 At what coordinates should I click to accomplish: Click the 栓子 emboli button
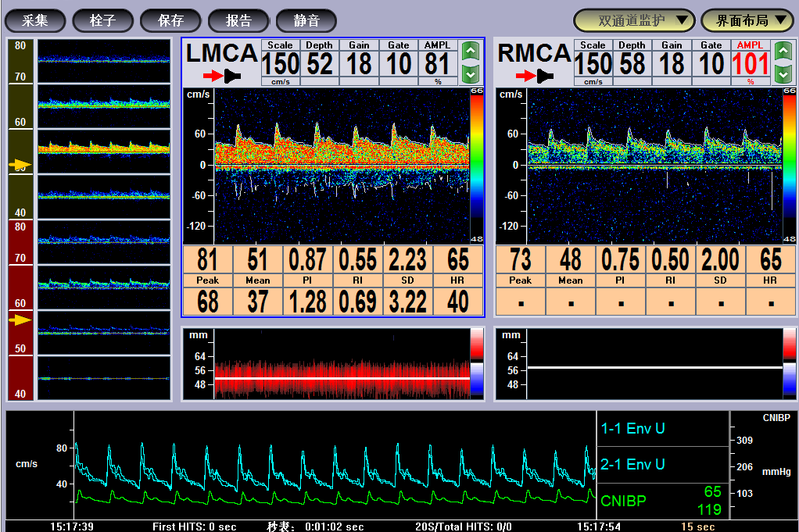pos(102,20)
